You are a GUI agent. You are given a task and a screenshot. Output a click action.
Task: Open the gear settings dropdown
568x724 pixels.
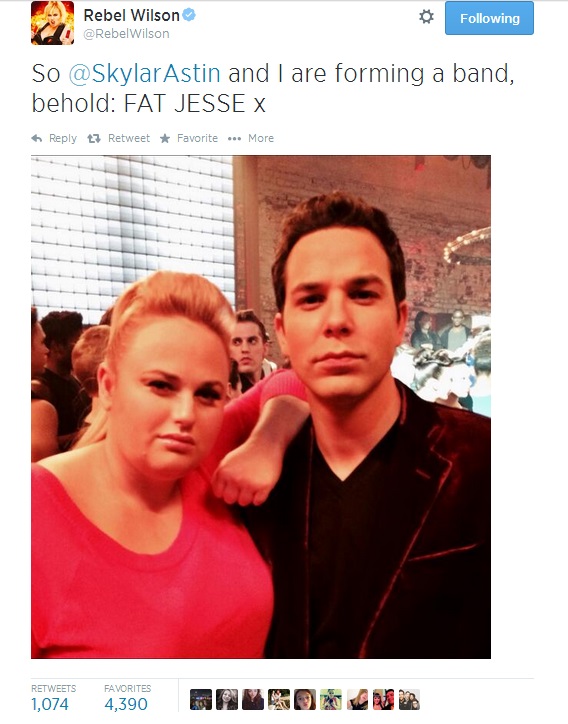click(426, 18)
